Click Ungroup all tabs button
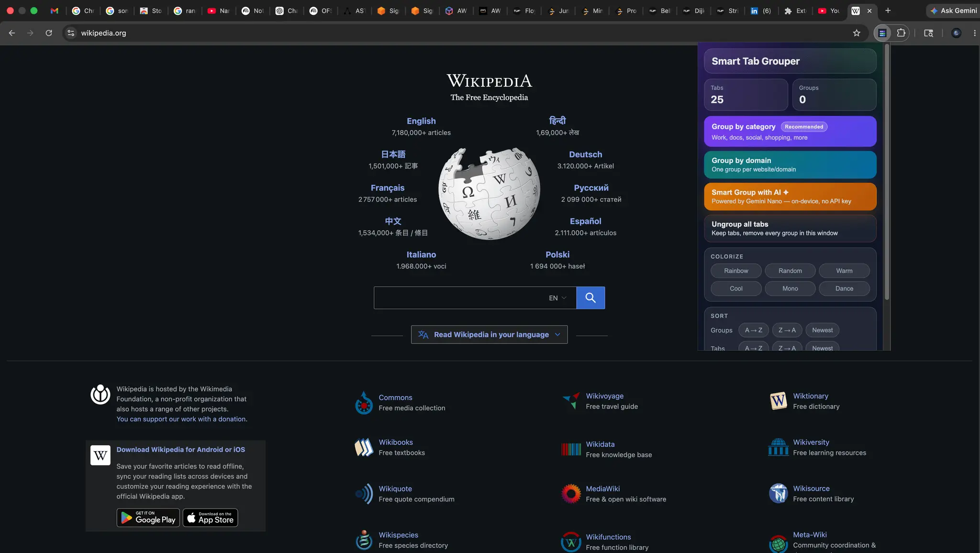Image resolution: width=980 pixels, height=553 pixels. click(790, 228)
